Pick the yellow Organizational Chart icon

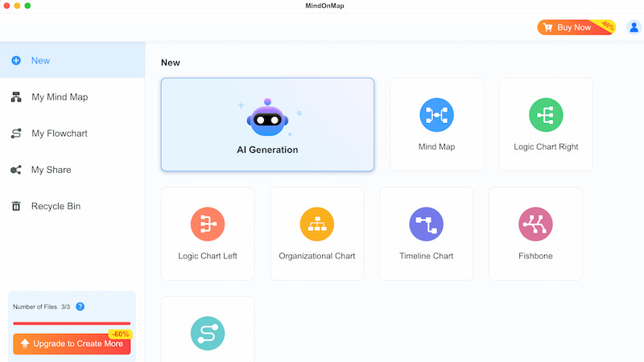[316, 224]
